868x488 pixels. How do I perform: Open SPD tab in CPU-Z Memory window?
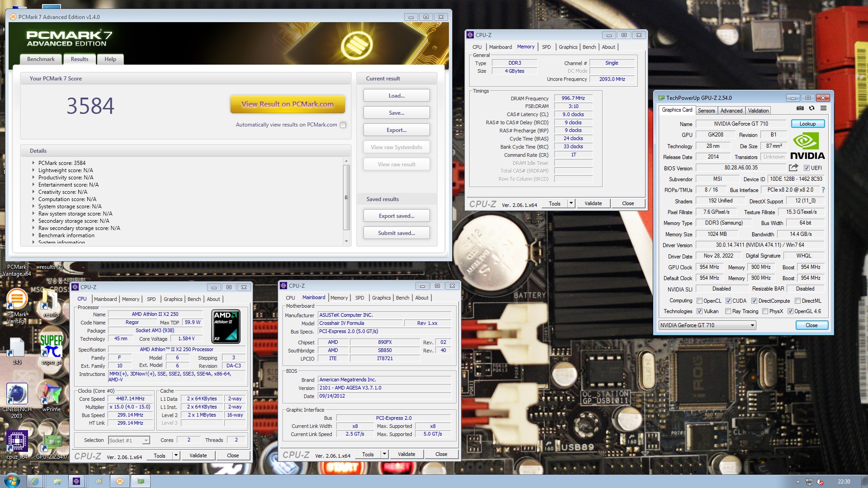(546, 47)
